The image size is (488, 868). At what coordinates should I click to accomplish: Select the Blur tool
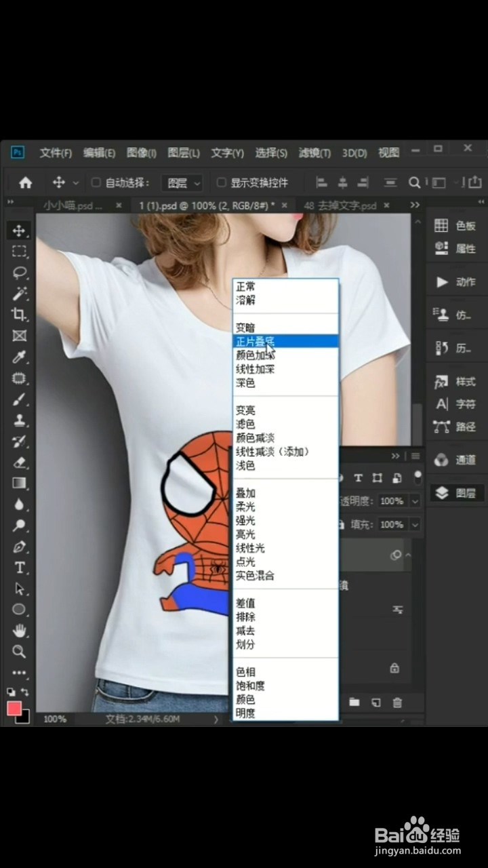coord(19,505)
